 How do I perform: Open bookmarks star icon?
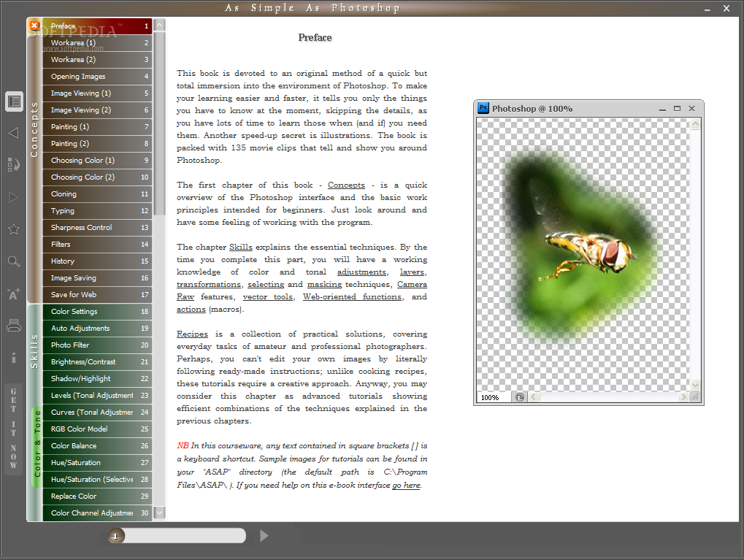pyautogui.click(x=14, y=229)
